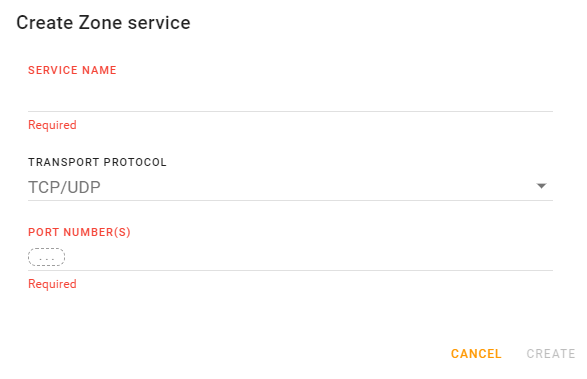
Task: Click the Required message under Port Number(s)
Action: click(x=52, y=284)
